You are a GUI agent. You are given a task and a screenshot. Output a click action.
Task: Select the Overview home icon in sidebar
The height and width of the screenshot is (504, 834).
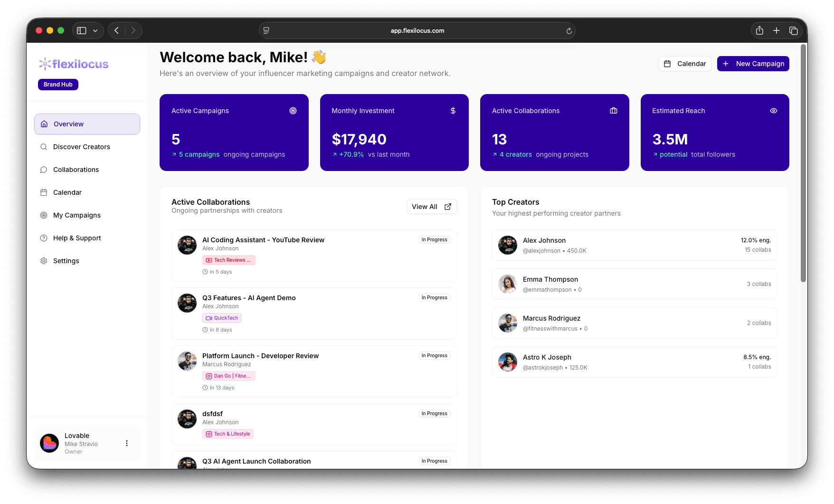click(x=44, y=124)
